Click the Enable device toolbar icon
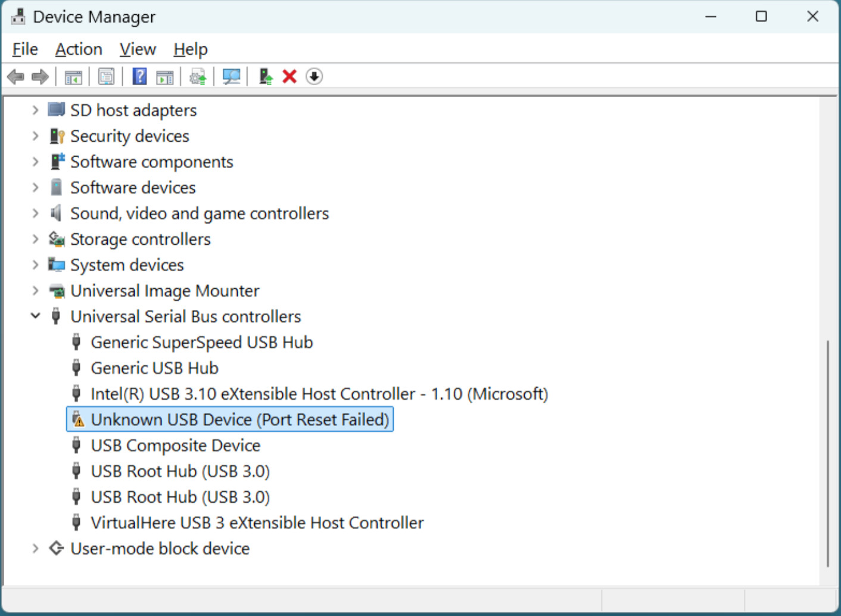This screenshot has width=841, height=616. 266,77
